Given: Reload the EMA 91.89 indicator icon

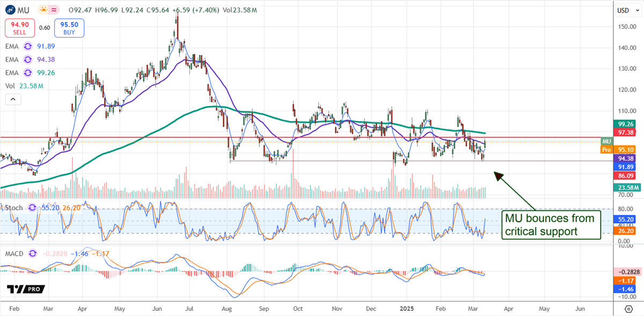Looking at the screenshot, I should [x=27, y=47].
